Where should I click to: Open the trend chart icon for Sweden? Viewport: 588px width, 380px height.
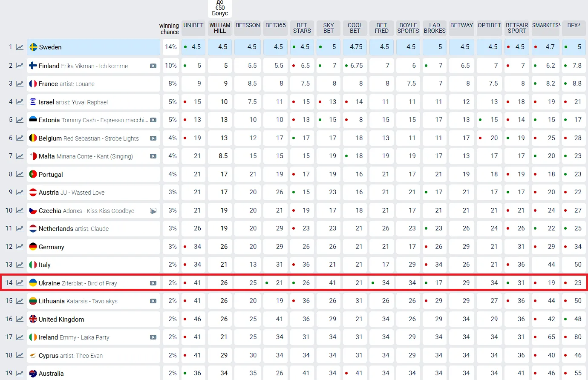point(20,47)
